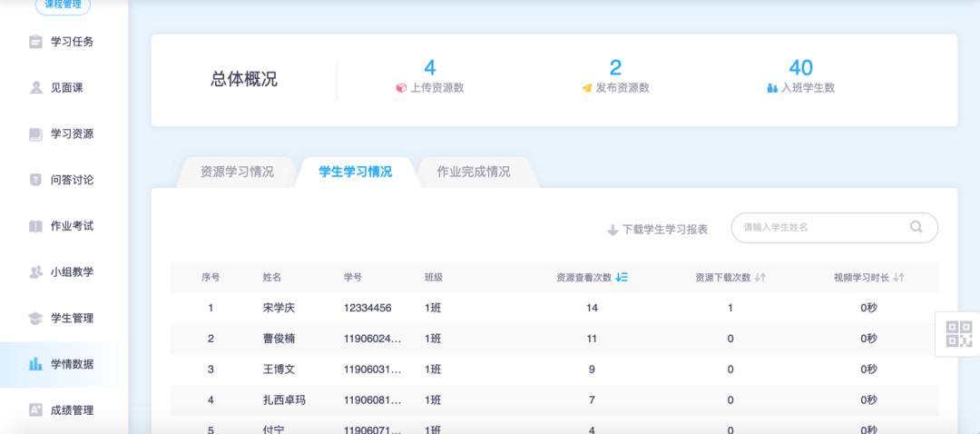This screenshot has height=434, width=980.
Task: Select the 作业考试 book icon
Action: coord(35,226)
